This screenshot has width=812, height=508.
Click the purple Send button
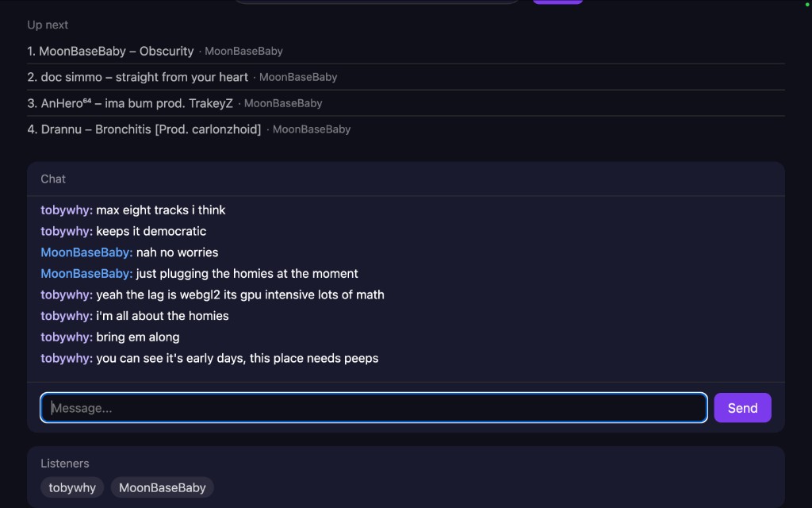(x=742, y=408)
